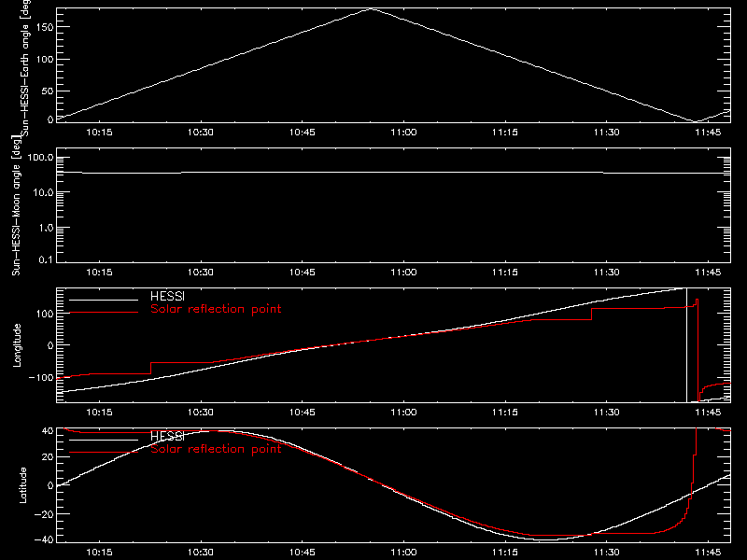747x560 pixels.
Task: Click the Latitude y-axis label
Action: [22, 485]
